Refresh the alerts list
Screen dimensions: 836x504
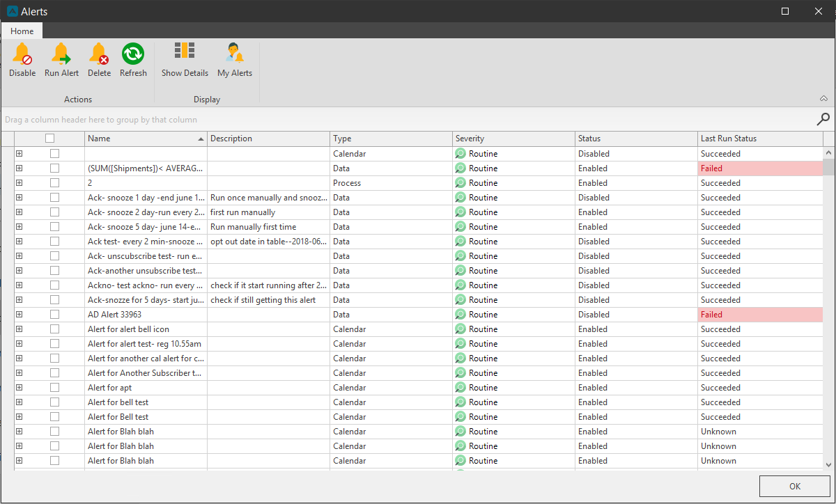pos(133,54)
